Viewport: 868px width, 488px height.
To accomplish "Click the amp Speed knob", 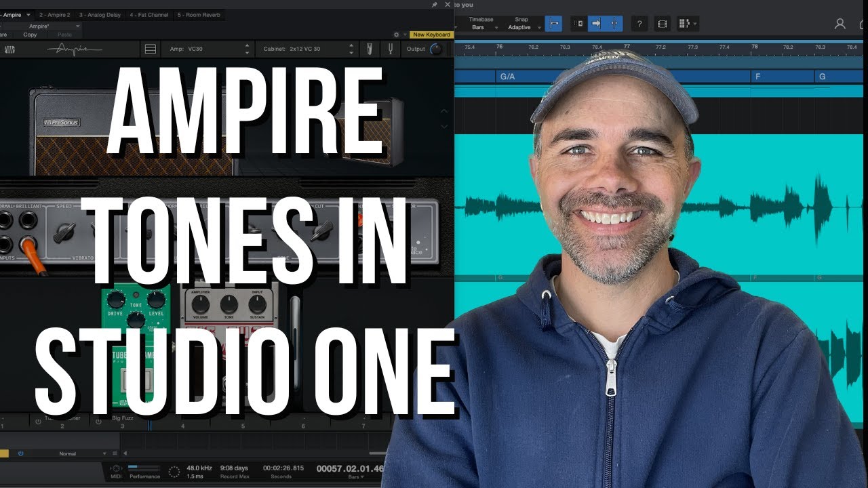I will click(x=63, y=232).
